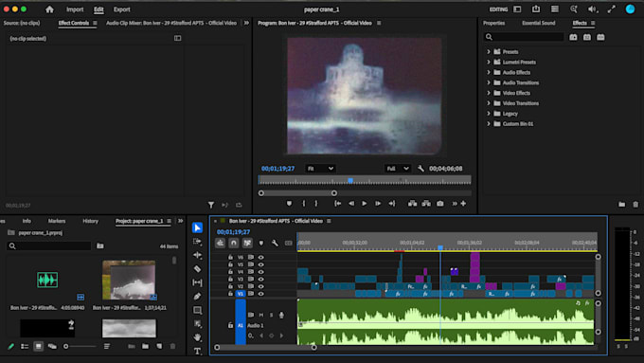Toggle Snap magnet in the timeline
Viewport: 644px width, 363px height.
point(234,243)
